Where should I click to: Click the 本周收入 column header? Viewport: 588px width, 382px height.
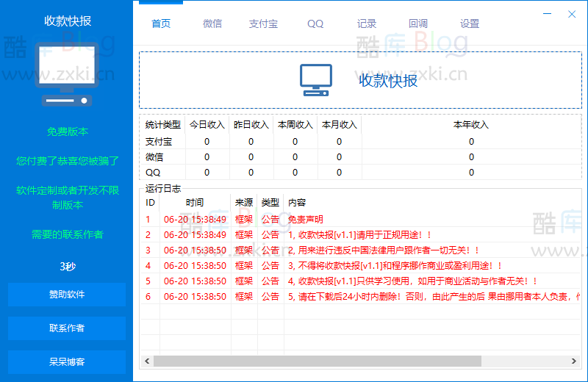295,125
